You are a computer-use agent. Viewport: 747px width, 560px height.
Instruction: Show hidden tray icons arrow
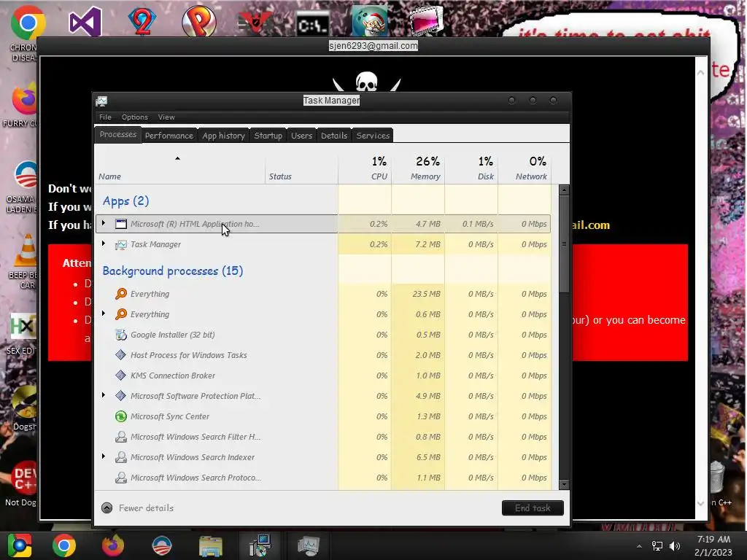[x=639, y=546]
